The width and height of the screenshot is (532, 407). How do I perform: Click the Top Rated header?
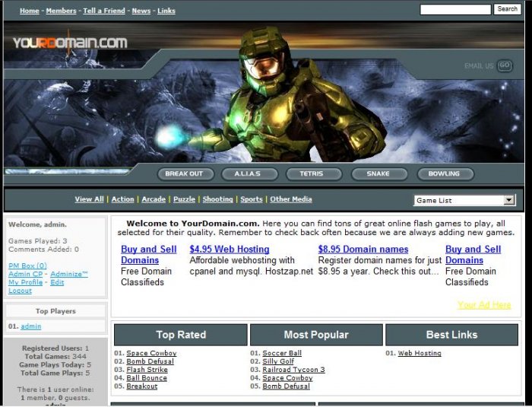(181, 335)
